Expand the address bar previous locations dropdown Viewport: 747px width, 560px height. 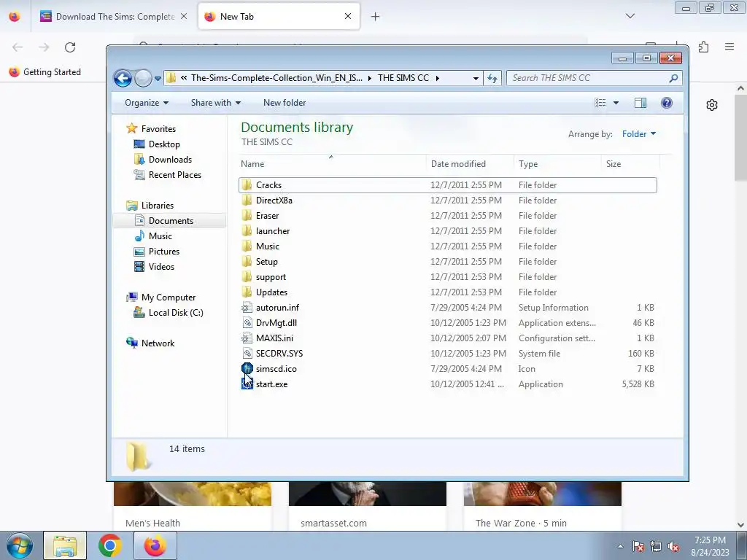tap(476, 79)
